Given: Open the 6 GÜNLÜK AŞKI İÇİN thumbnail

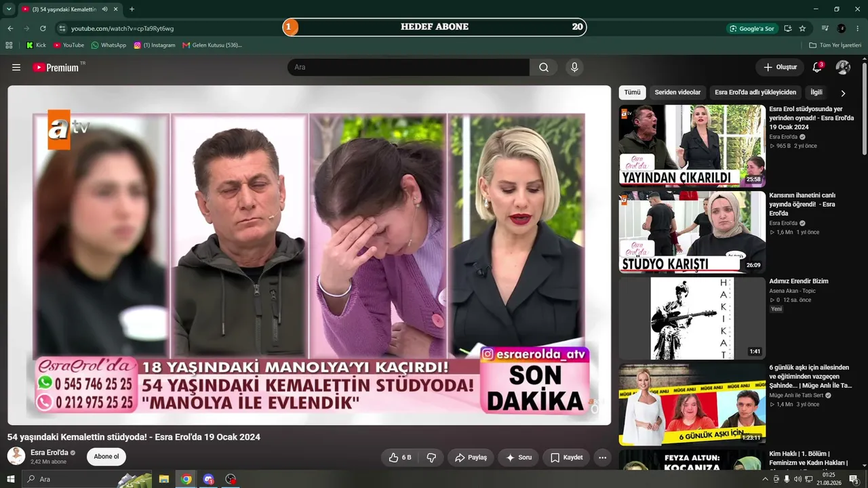Looking at the screenshot, I should click(692, 404).
